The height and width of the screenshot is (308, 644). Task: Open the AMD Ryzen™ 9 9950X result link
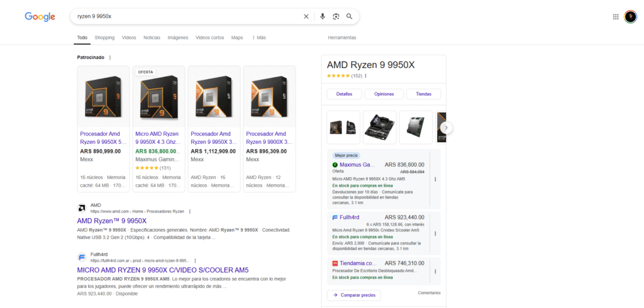pos(111,221)
